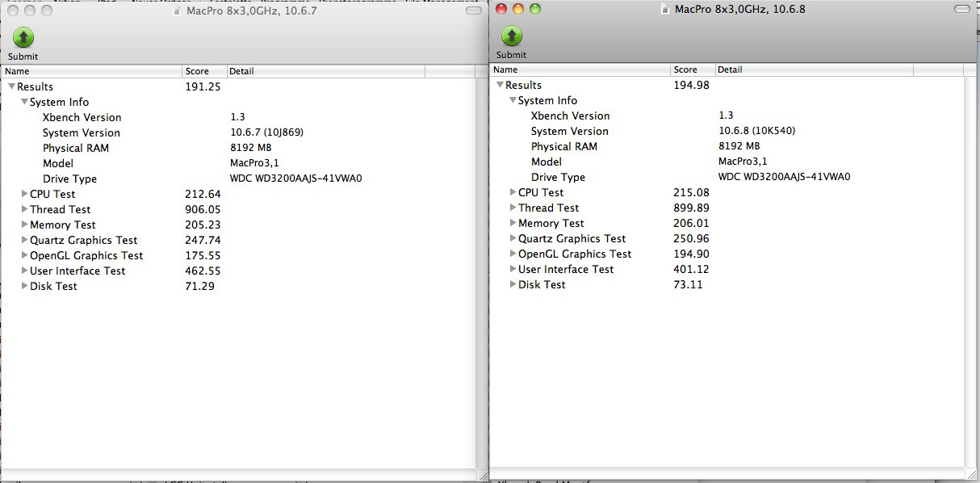This screenshot has height=483, width=980.
Task: Click Score column header in 10.6.8 window
Action: [x=693, y=69]
